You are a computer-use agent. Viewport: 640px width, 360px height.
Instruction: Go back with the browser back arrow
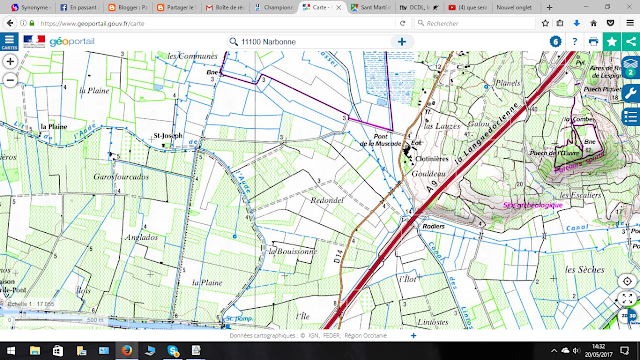coord(10,23)
